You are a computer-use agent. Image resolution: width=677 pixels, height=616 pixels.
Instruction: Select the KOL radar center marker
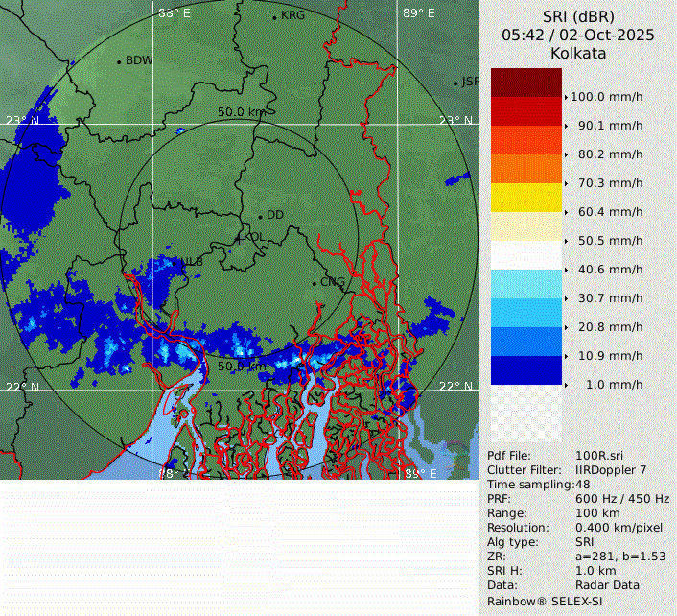coord(240,237)
